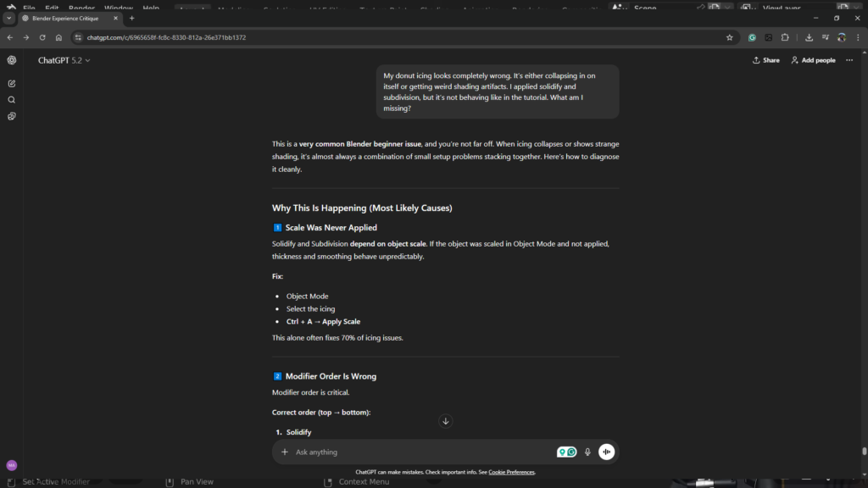The image size is (868, 488).
Task: Open the Cookie Preferences link
Action: point(511,472)
